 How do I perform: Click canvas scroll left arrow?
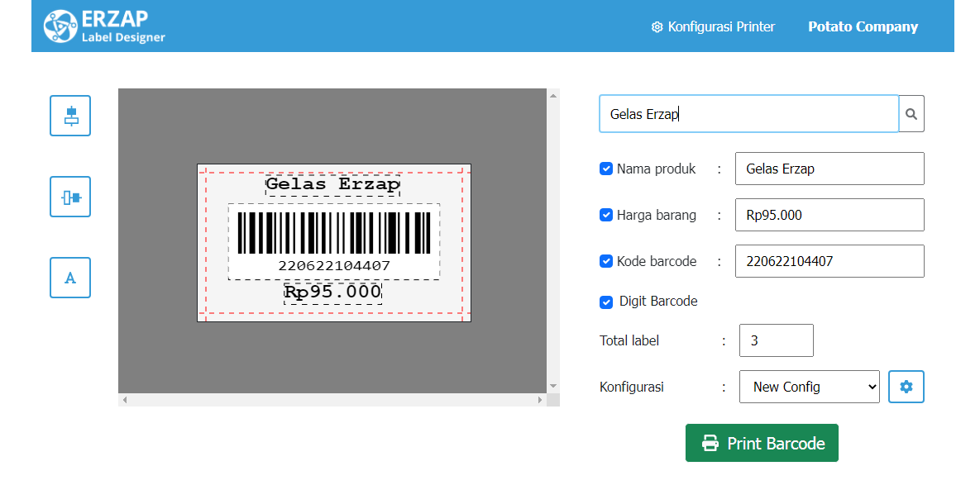point(124,400)
